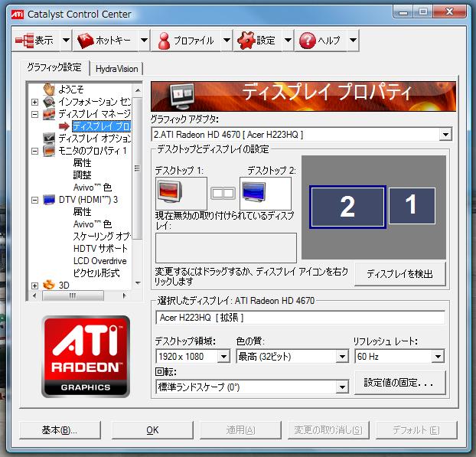Switch to the グラフィック設定 tab
The height and width of the screenshot is (457, 476).
tap(54, 67)
